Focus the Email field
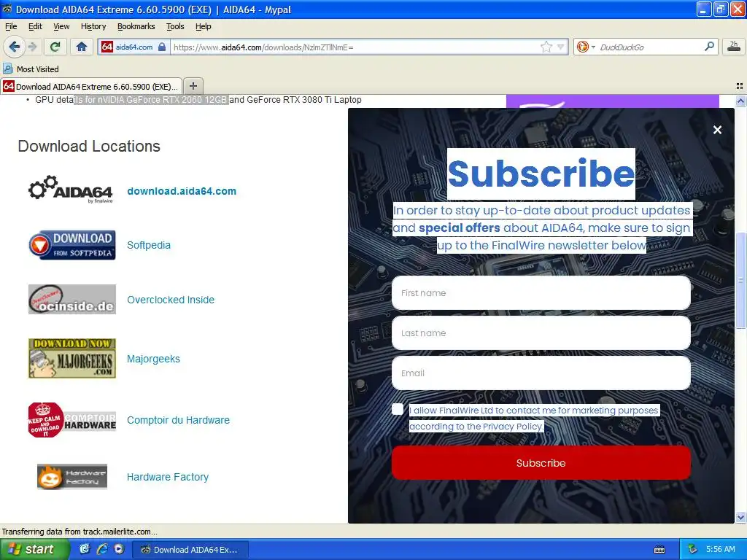Screen dimensions: 747x560 [x=541, y=373]
